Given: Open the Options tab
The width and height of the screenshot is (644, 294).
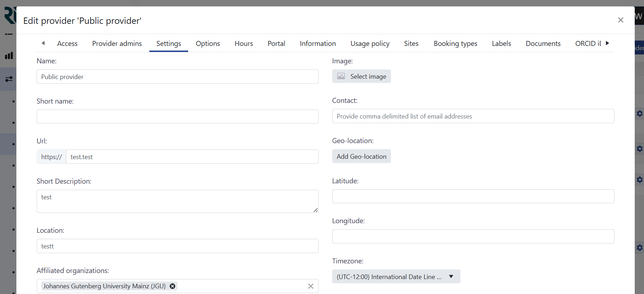Looking at the screenshot, I should 208,43.
